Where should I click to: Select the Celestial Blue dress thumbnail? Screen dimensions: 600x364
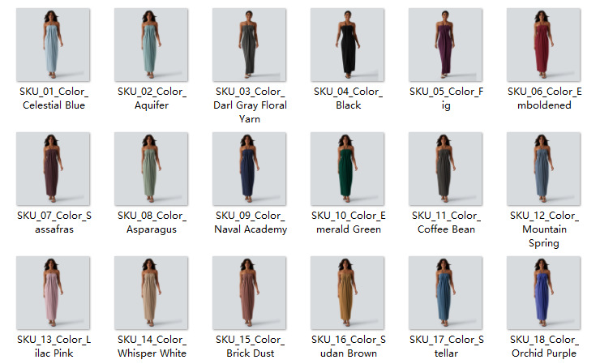click(x=54, y=45)
